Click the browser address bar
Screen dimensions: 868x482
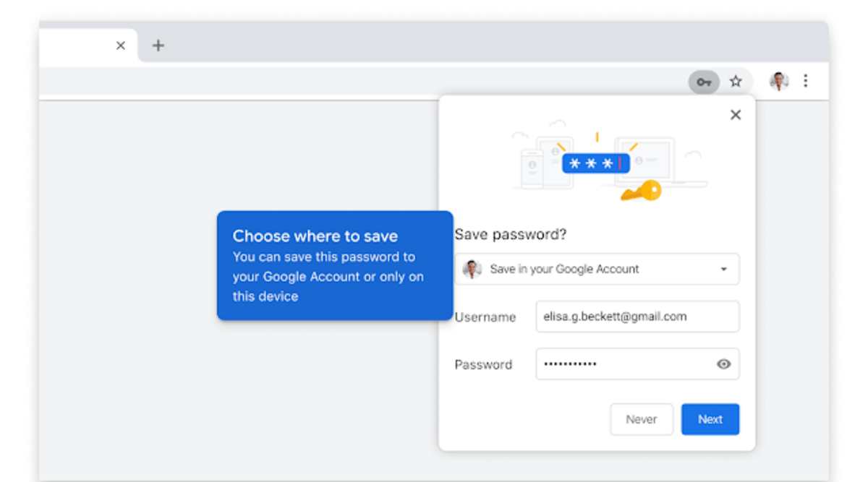click(362, 82)
